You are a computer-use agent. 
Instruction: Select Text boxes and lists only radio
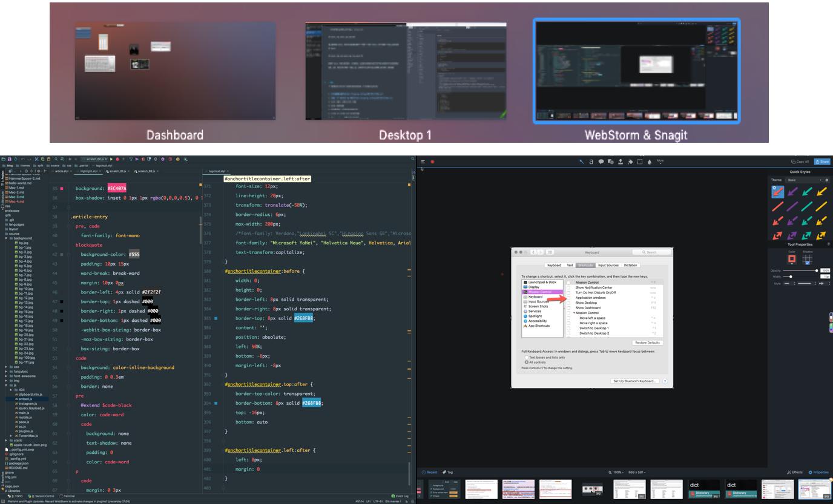tap(527, 357)
